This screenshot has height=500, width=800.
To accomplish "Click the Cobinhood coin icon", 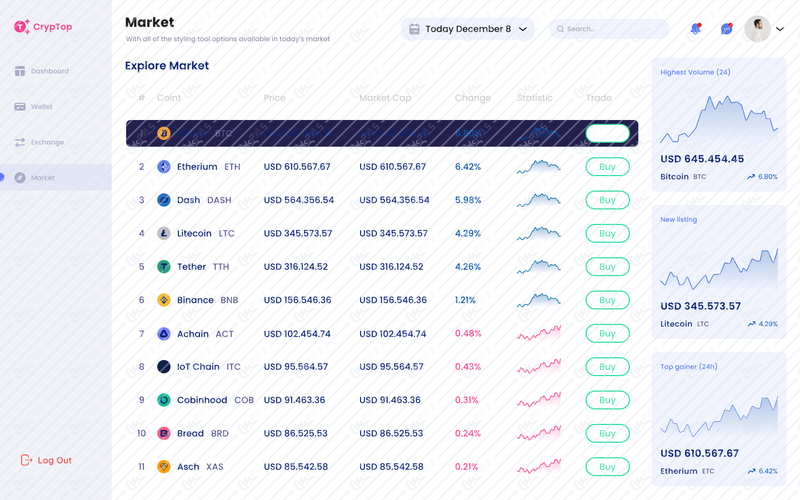I will point(164,400).
